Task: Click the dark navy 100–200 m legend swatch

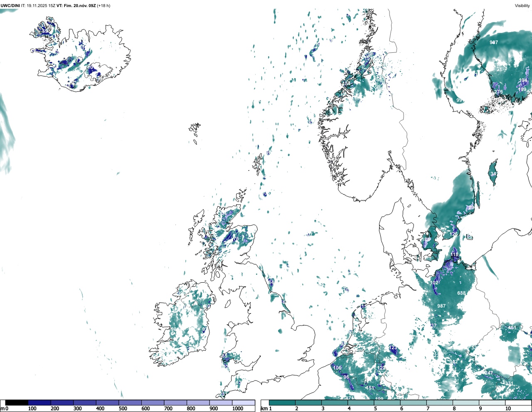Action: [x=39, y=402]
